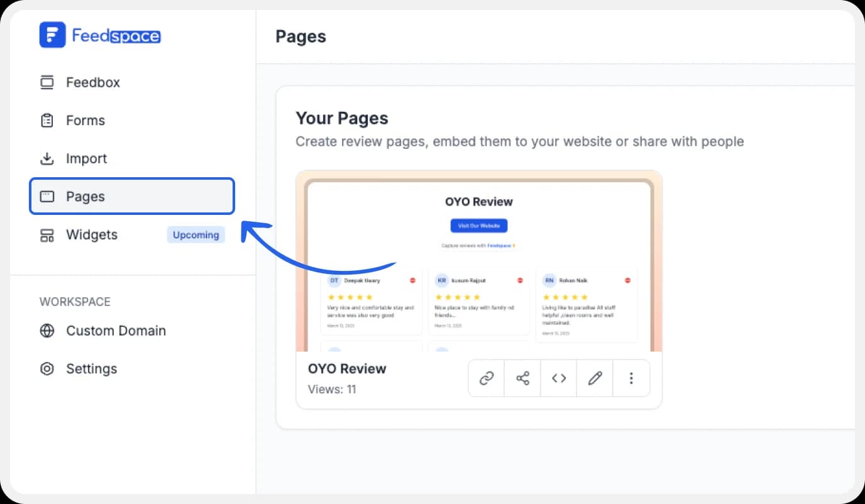Click the Upcoming badge beside Widgets
This screenshot has height=504, width=865.
tap(196, 235)
